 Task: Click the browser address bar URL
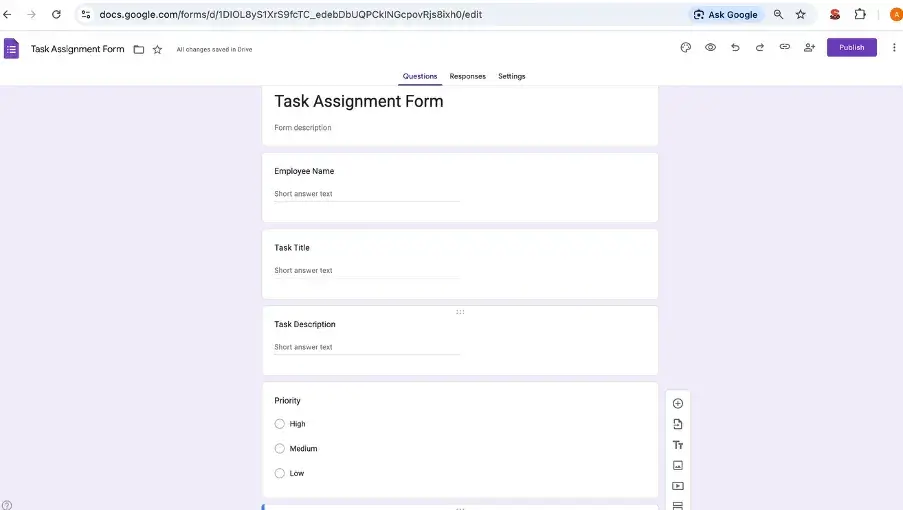(x=291, y=14)
